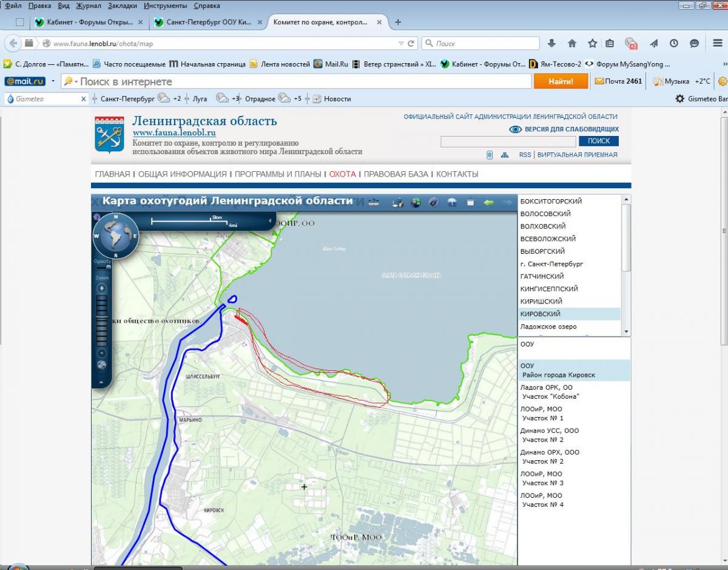
Task: Collapse the map scale bar panel arrow
Action: click(270, 222)
